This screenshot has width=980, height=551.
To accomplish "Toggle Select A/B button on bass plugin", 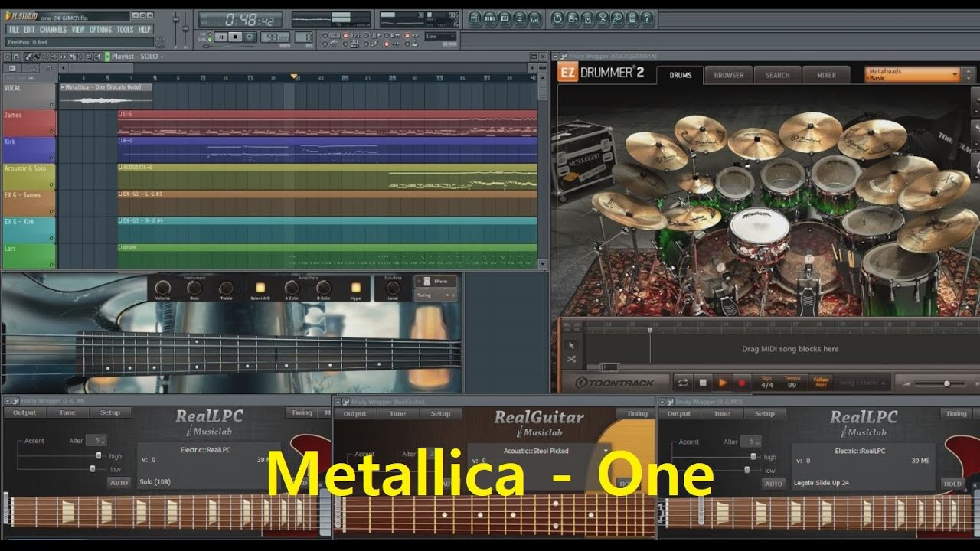I will pos(260,288).
